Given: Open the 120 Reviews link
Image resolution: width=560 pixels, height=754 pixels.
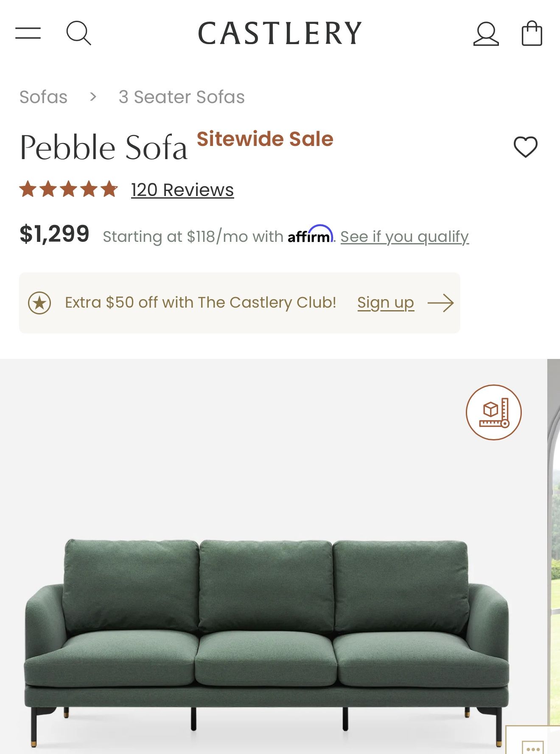Looking at the screenshot, I should 182,190.
